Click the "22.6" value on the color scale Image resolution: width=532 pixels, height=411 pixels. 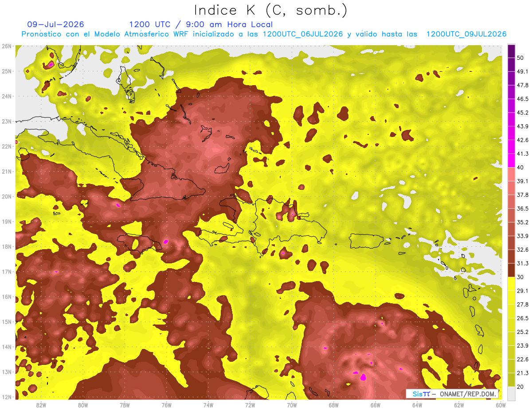[523, 360]
